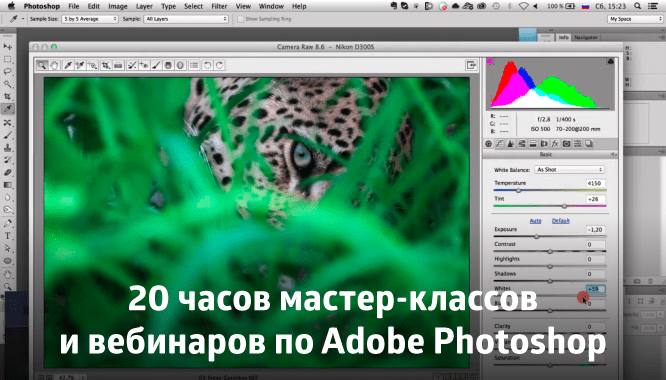The width and height of the screenshot is (666, 380).
Task: Open Spotlight search in macOS menu bar
Action: (x=638, y=6)
